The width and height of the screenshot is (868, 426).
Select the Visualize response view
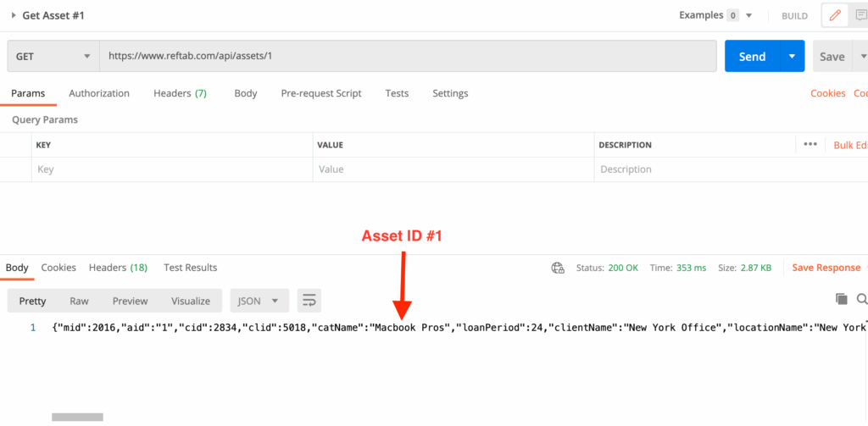pos(191,301)
